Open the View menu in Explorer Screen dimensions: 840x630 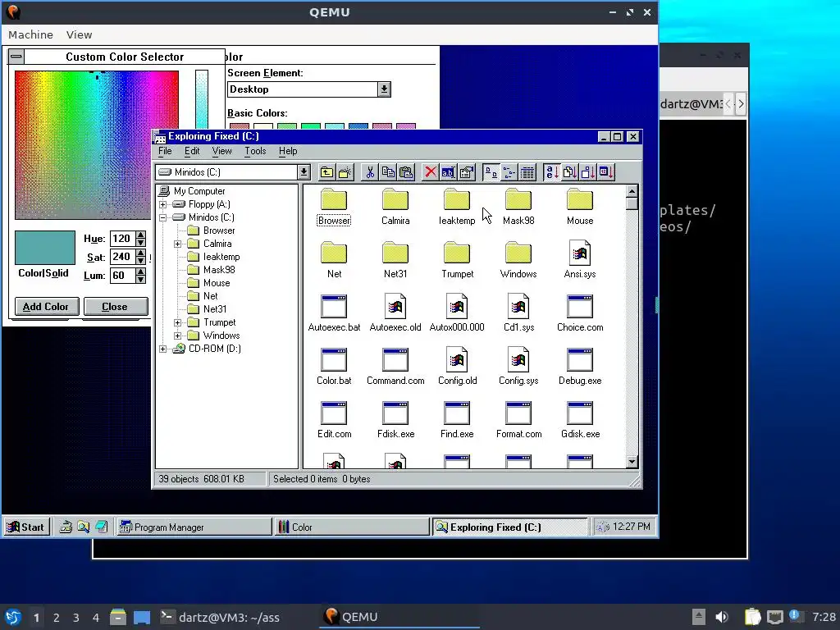click(x=221, y=151)
